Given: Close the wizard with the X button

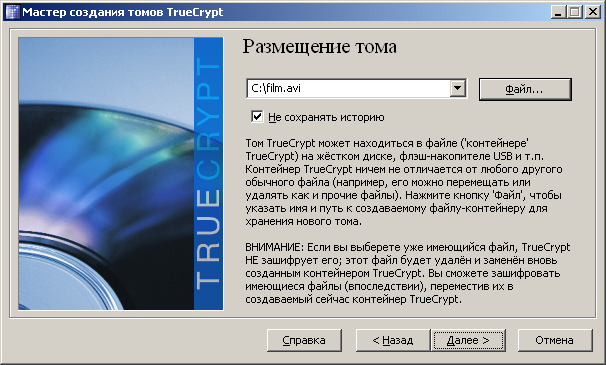Looking at the screenshot, I should click(x=592, y=12).
